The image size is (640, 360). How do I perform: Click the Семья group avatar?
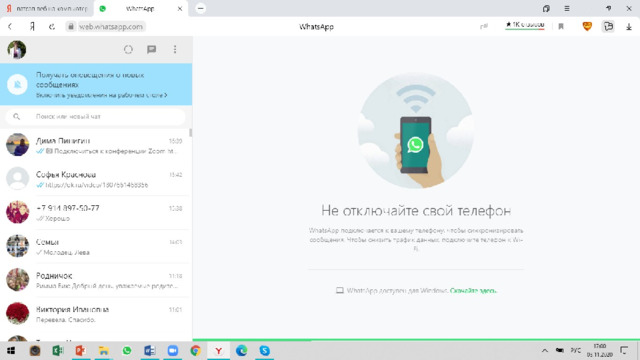[18, 246]
